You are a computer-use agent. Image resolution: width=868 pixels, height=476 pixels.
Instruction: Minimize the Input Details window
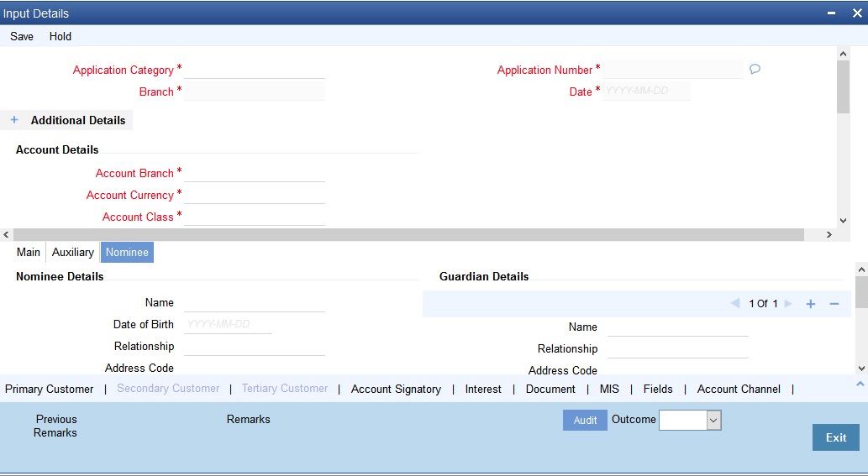point(831,13)
